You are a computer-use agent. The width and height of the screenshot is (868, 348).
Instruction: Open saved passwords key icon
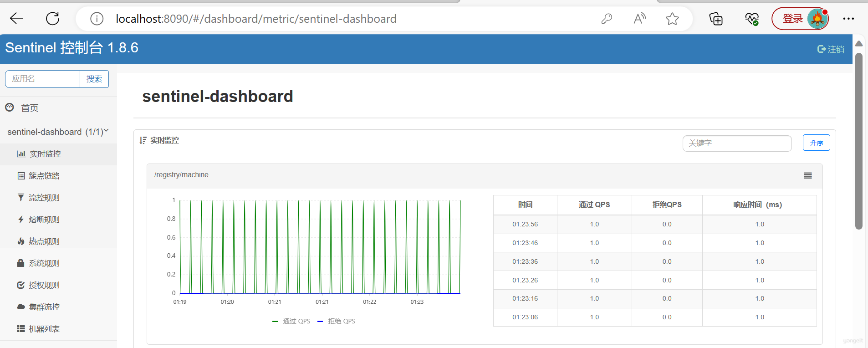tap(607, 19)
